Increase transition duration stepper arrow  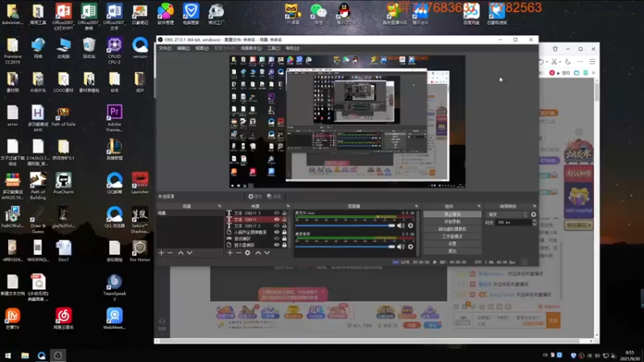[x=535, y=220]
